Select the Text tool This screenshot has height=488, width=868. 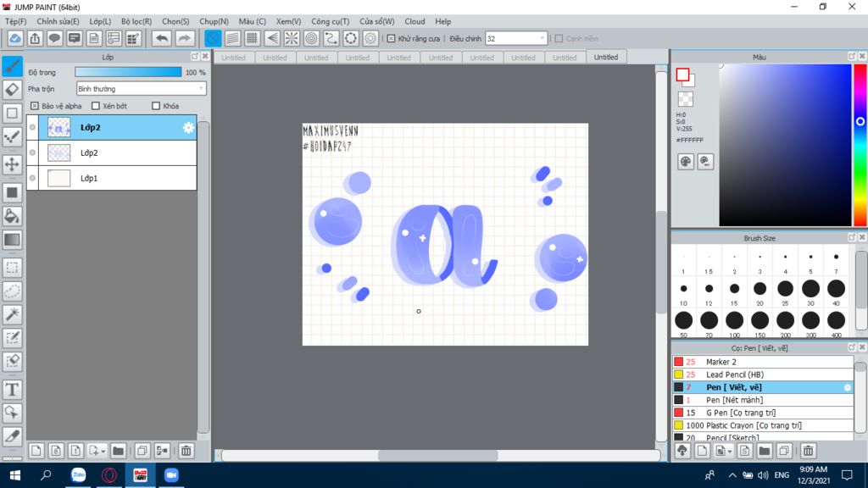(x=12, y=390)
